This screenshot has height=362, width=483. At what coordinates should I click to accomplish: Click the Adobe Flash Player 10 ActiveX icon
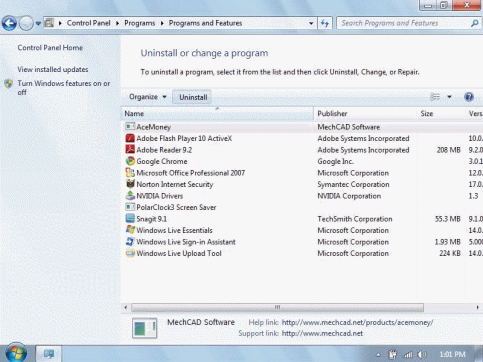pyautogui.click(x=130, y=138)
